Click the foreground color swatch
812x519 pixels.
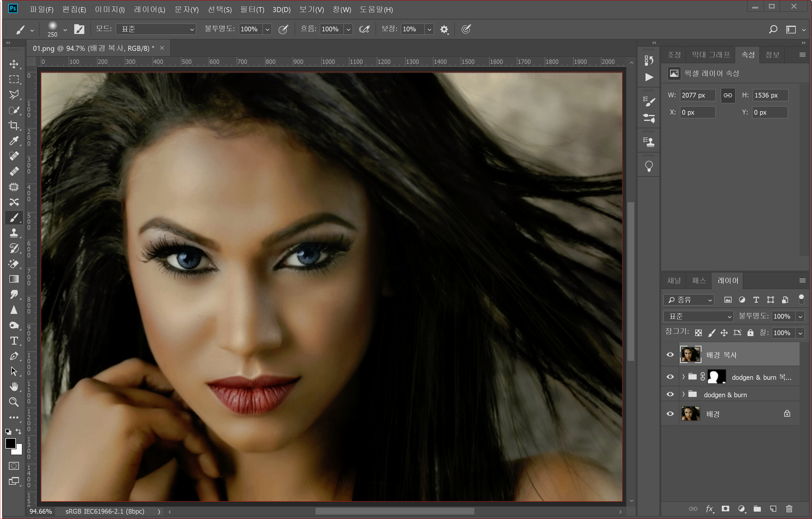click(10, 443)
